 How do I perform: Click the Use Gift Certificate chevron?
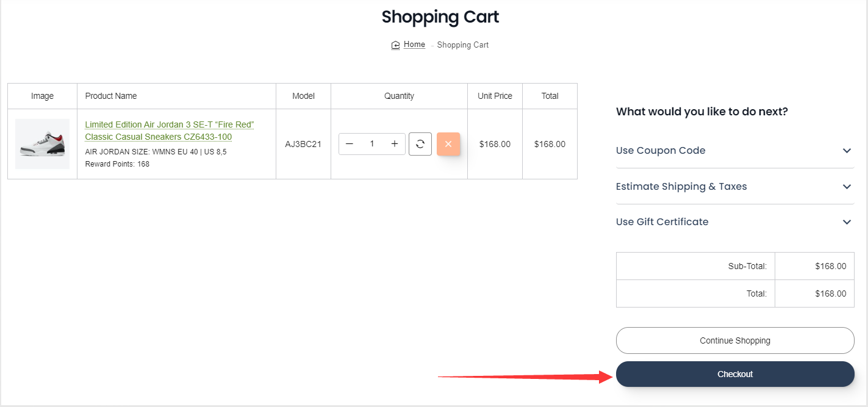pyautogui.click(x=847, y=222)
